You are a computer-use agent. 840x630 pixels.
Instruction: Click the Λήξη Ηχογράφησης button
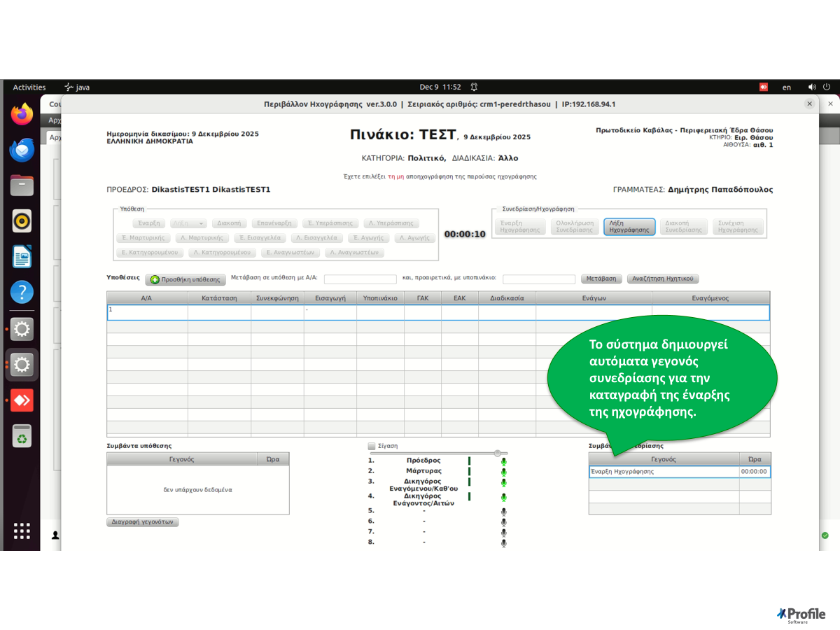(629, 227)
